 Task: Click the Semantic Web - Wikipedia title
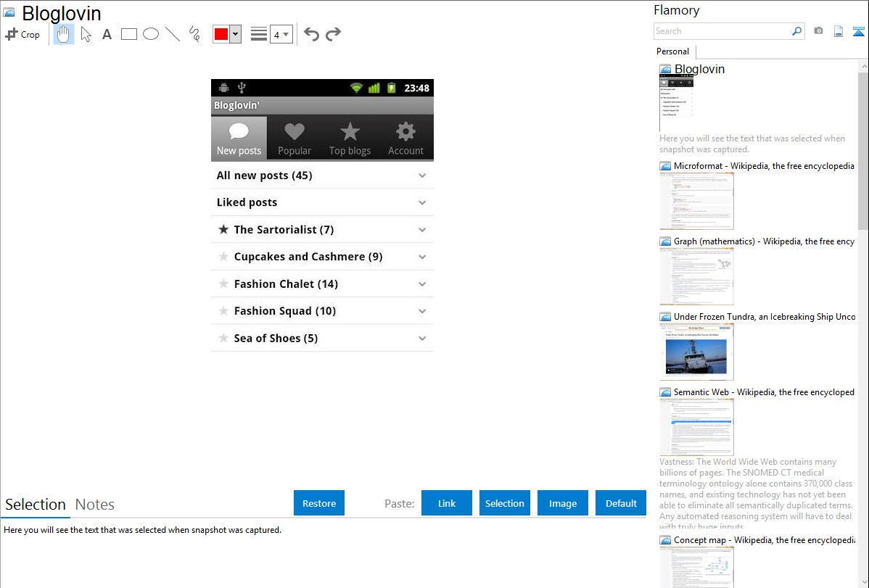tap(764, 392)
